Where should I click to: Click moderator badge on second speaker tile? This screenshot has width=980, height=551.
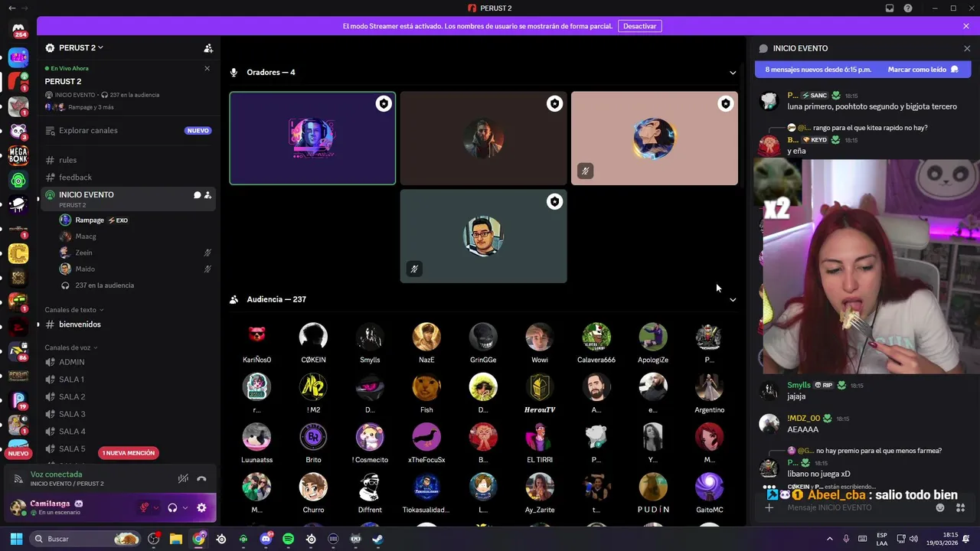pyautogui.click(x=554, y=104)
